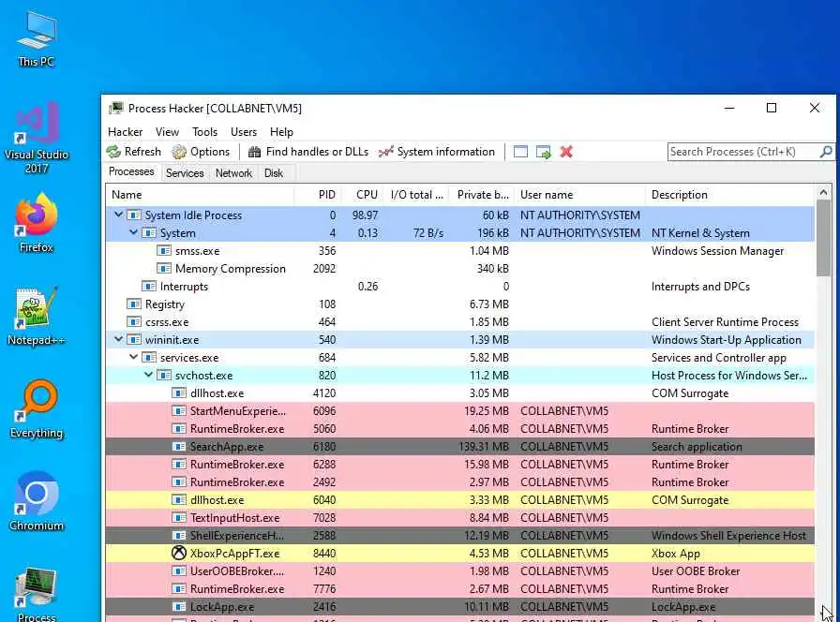Select RuntimeBroker.exe with PID 2492
840x622 pixels.
[x=460, y=481]
